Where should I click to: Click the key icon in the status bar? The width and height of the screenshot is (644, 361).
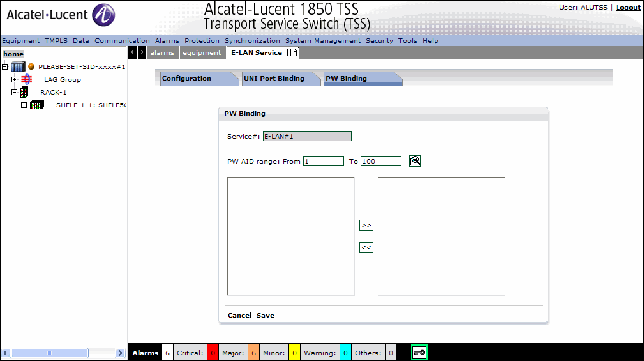[x=419, y=352]
